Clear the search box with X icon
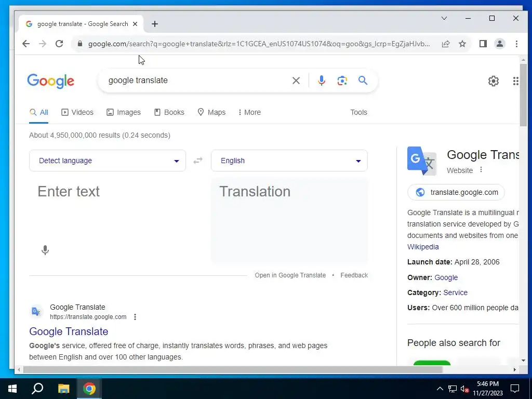Viewport: 532px width, 399px height. pyautogui.click(x=296, y=81)
